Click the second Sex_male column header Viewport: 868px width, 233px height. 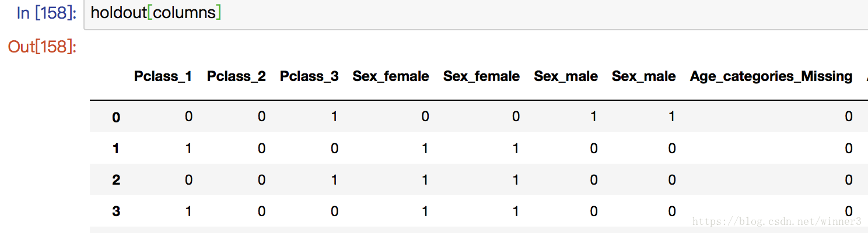click(644, 76)
